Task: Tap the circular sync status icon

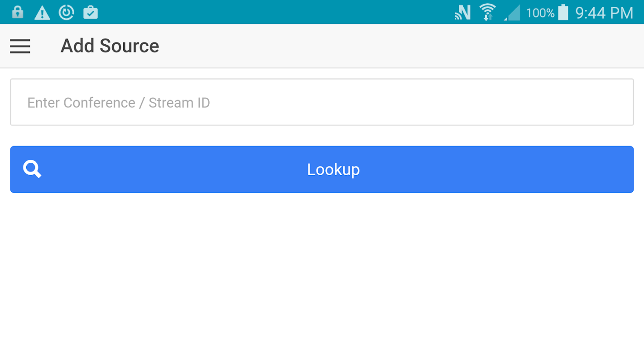Action: [67, 12]
